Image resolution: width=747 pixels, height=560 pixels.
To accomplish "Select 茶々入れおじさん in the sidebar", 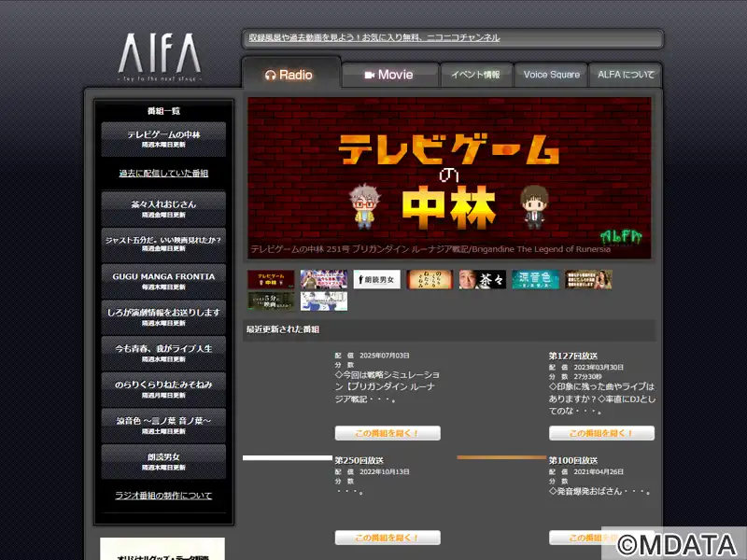I will (x=163, y=208).
